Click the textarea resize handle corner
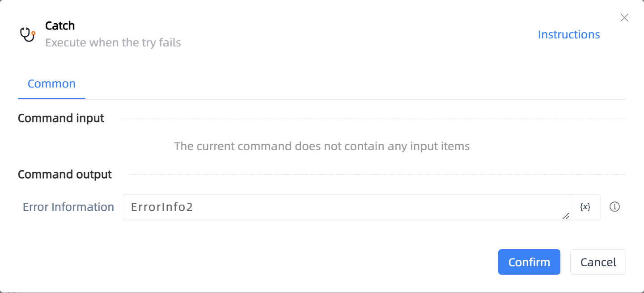 click(565, 216)
